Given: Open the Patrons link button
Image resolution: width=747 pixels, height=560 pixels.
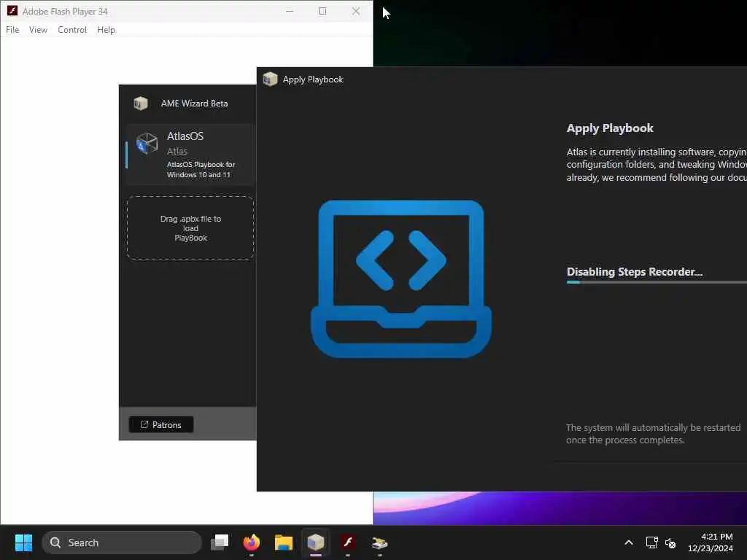Looking at the screenshot, I should click(x=161, y=425).
